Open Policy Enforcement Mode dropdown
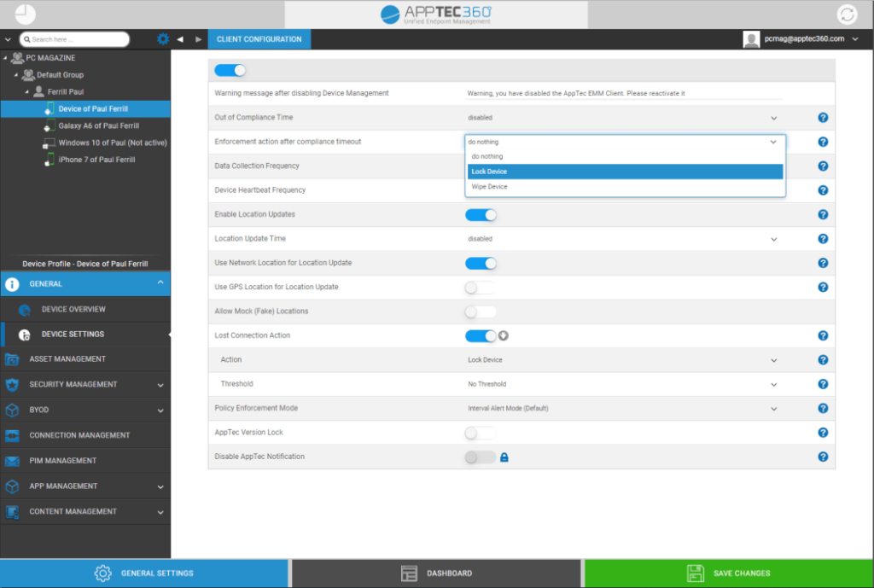Screen dimensions: 874x588 tap(624, 409)
